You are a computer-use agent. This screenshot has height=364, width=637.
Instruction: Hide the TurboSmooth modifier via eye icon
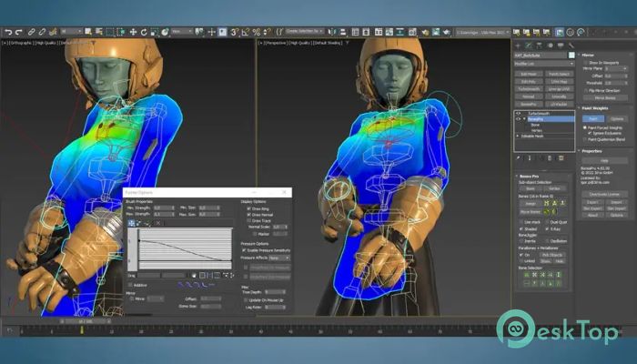[x=519, y=114]
